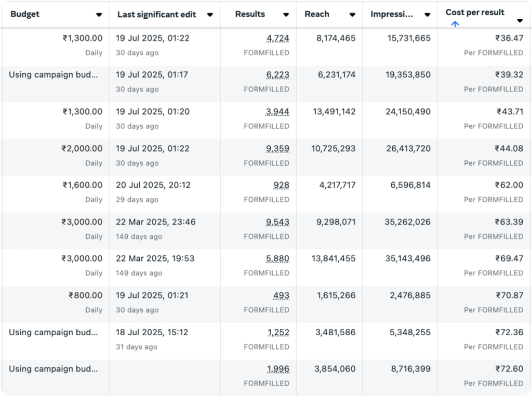Screen dimensions: 532x396
Task: Click the 3,944 results value
Action: tap(277, 112)
